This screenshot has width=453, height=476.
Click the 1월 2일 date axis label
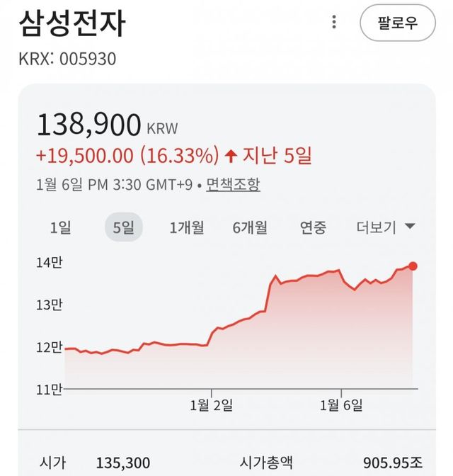212,405
